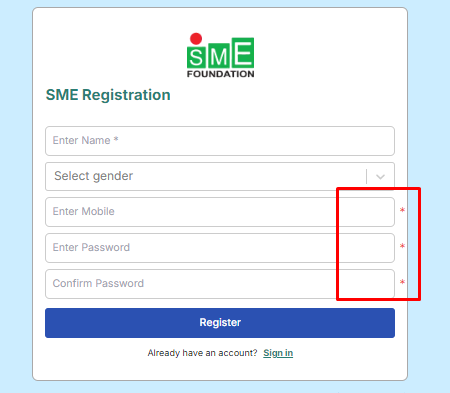Click the red asterisk beside Enter Mobile
This screenshot has width=450, height=393.
click(402, 210)
